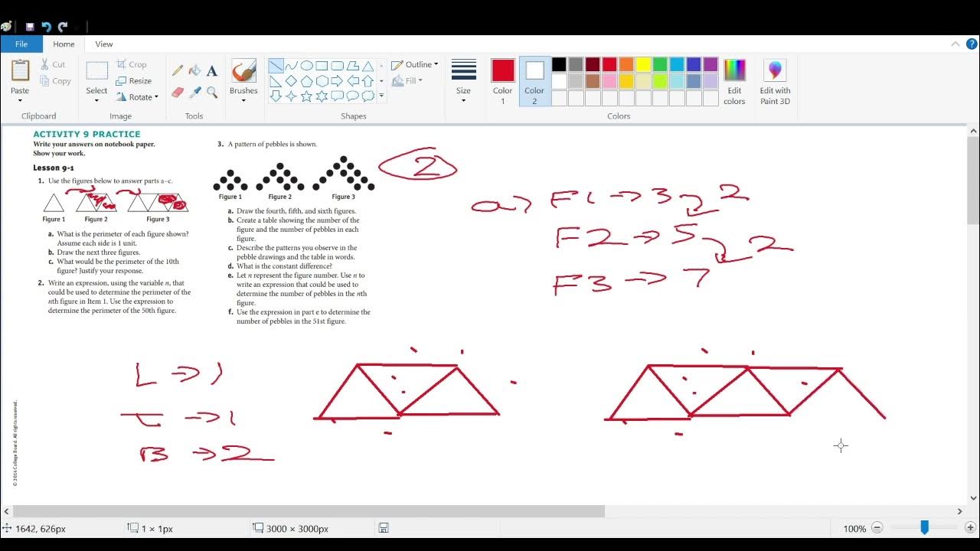Choose the Diamond shape

(x=291, y=81)
